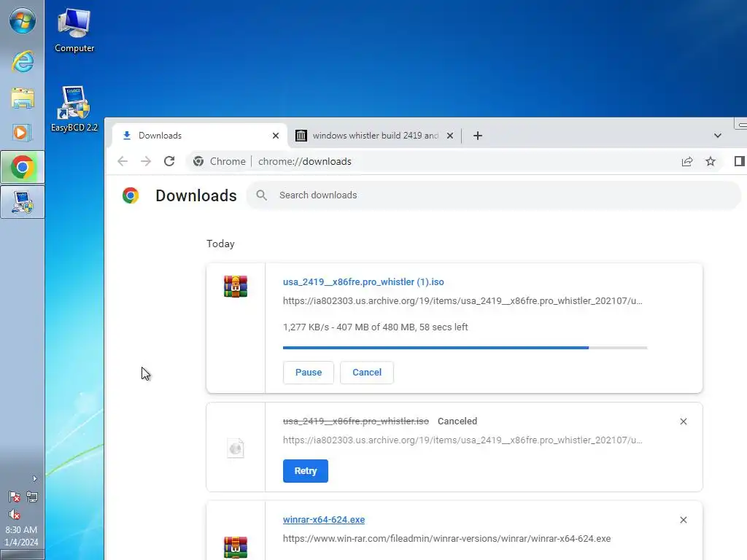Open winrar-x64-624.exe download link
Image resolution: width=747 pixels, height=560 pixels.
click(324, 520)
